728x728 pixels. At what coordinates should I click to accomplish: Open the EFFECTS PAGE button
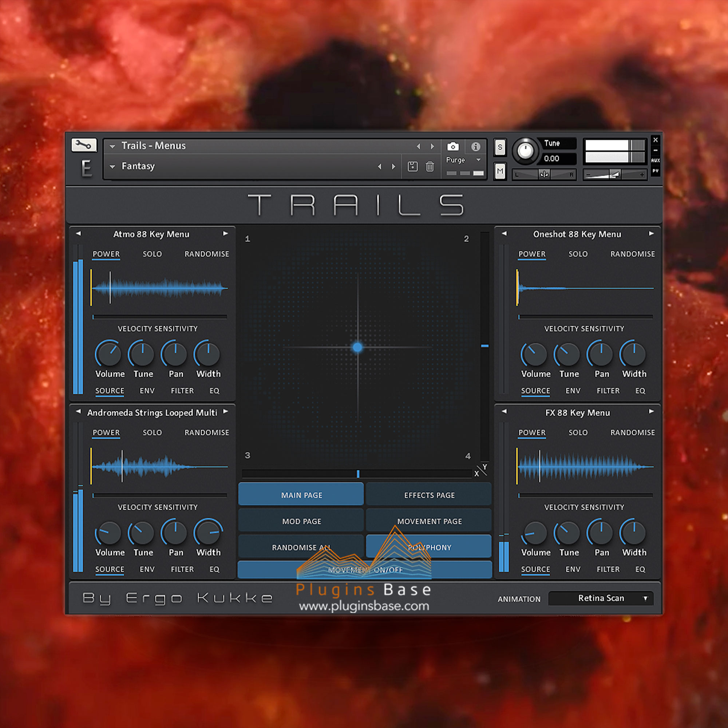[429, 494]
